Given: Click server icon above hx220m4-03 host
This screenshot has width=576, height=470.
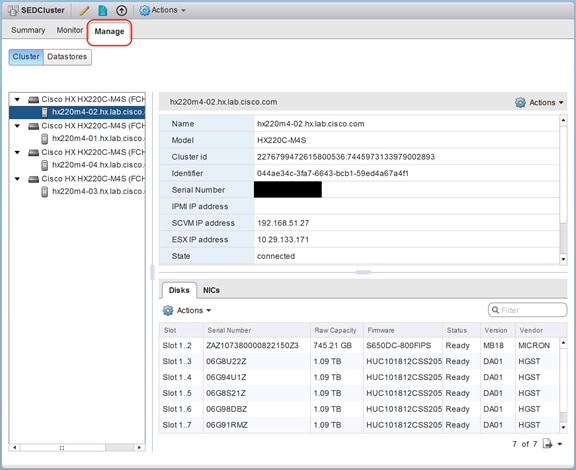Looking at the screenshot, I should [33, 179].
